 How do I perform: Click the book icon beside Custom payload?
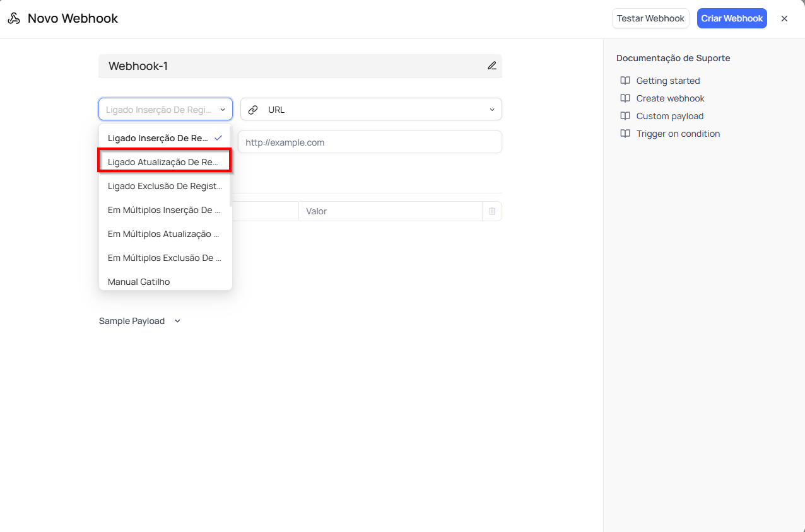(x=625, y=116)
